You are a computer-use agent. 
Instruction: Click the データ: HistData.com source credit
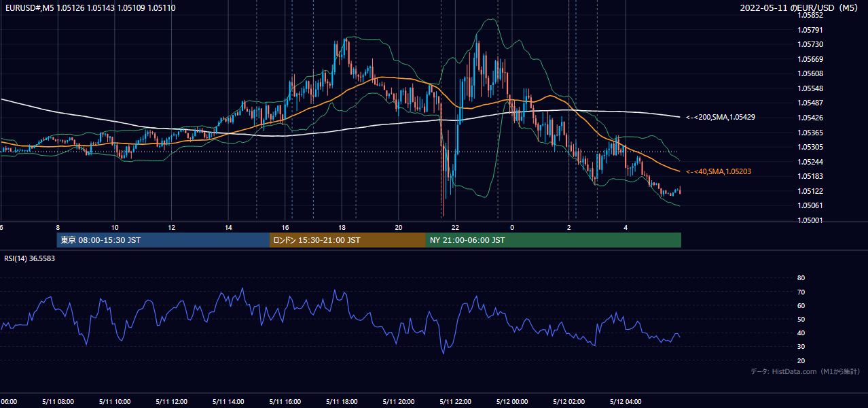(x=806, y=372)
